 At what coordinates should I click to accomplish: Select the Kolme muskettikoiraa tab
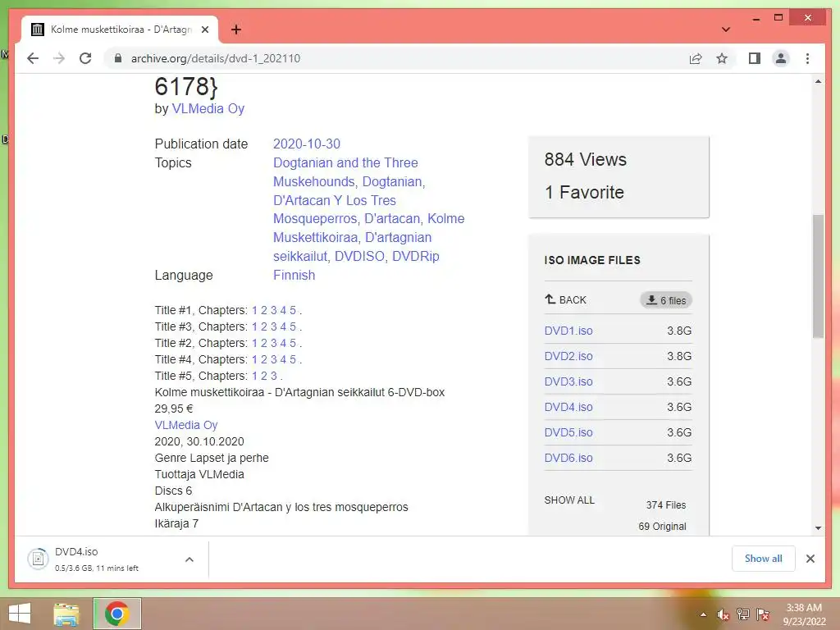(121, 30)
